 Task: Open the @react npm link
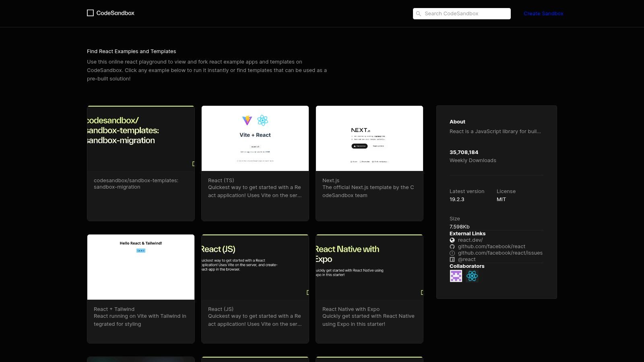tap(467, 259)
